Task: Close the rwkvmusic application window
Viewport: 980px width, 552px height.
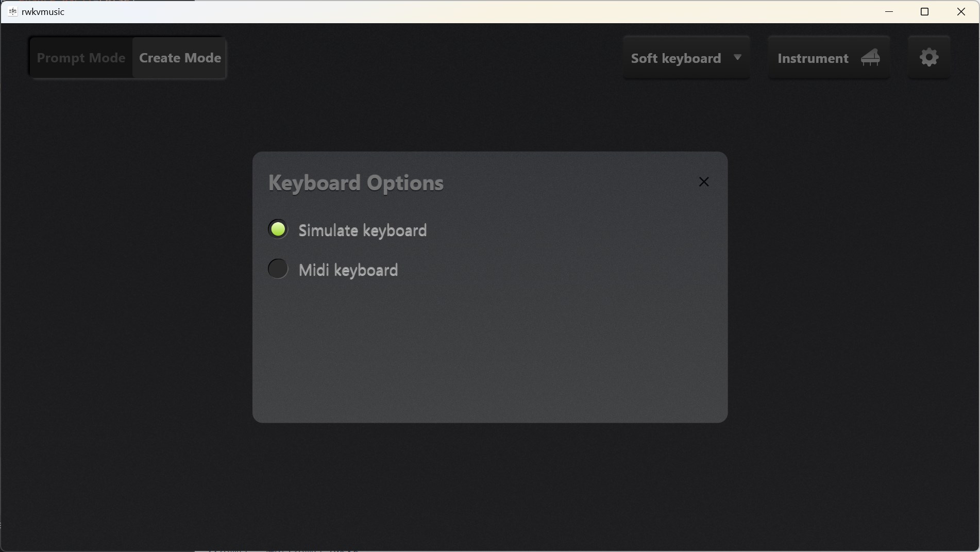Action: coord(961,11)
